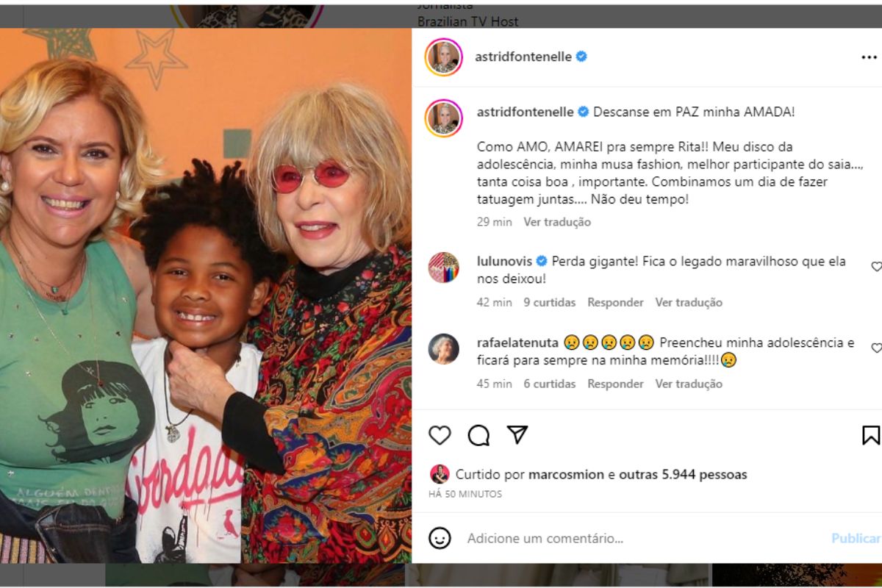Click 'Ver tradução' under the caption

[557, 222]
